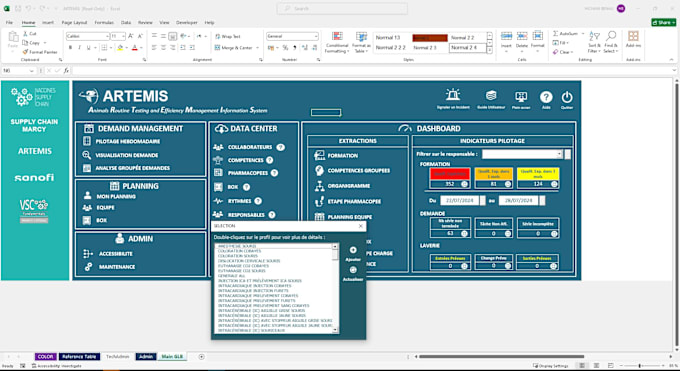
Task: Click the Quitter power icon
Action: (x=567, y=97)
